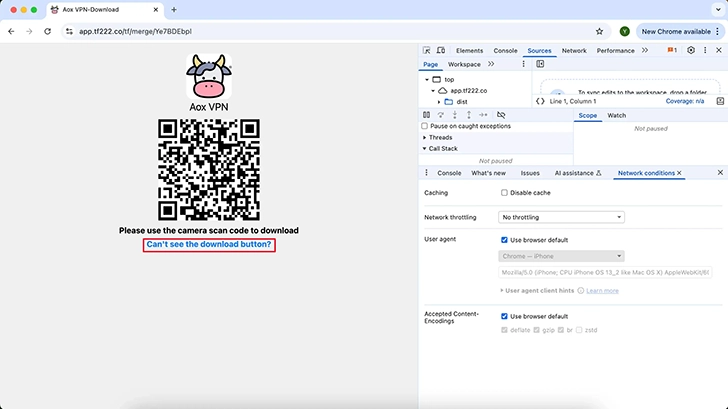Click the step debugger icon

coord(483,115)
